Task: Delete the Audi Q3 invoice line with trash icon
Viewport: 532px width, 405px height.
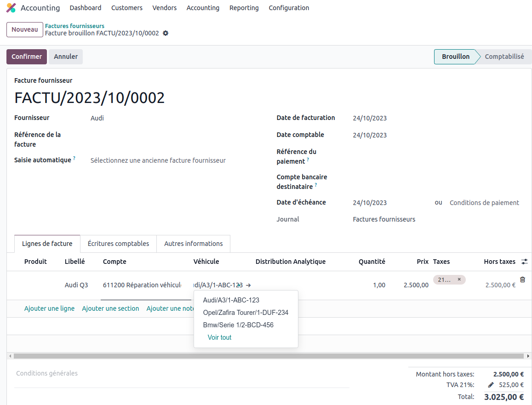Action: 522,280
